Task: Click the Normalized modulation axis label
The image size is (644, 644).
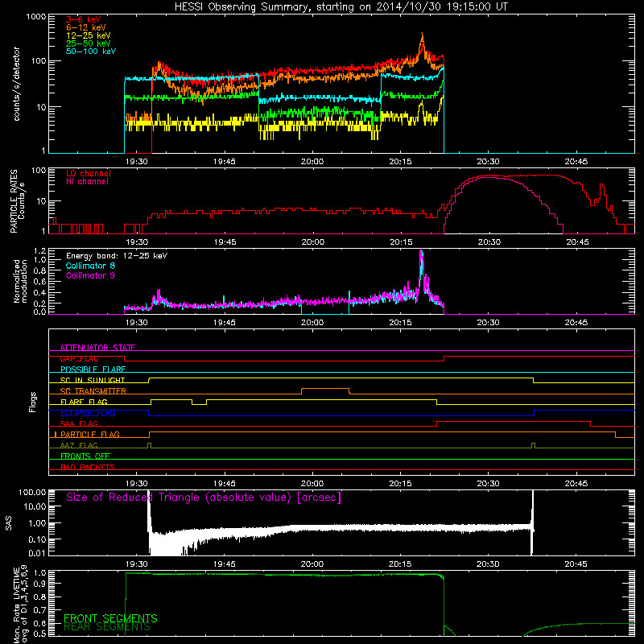Action: 20,281
